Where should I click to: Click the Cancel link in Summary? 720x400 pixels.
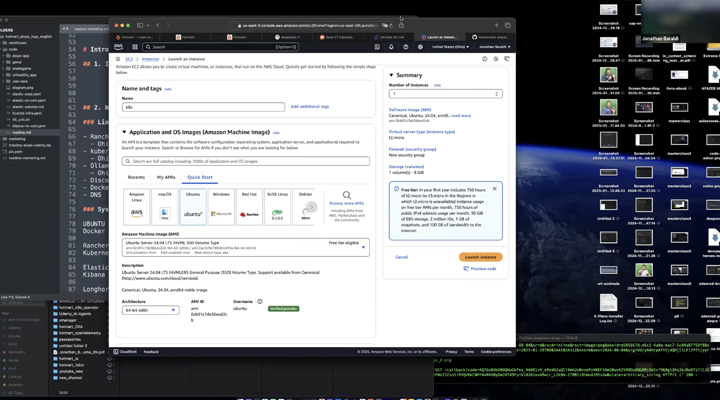(x=401, y=257)
